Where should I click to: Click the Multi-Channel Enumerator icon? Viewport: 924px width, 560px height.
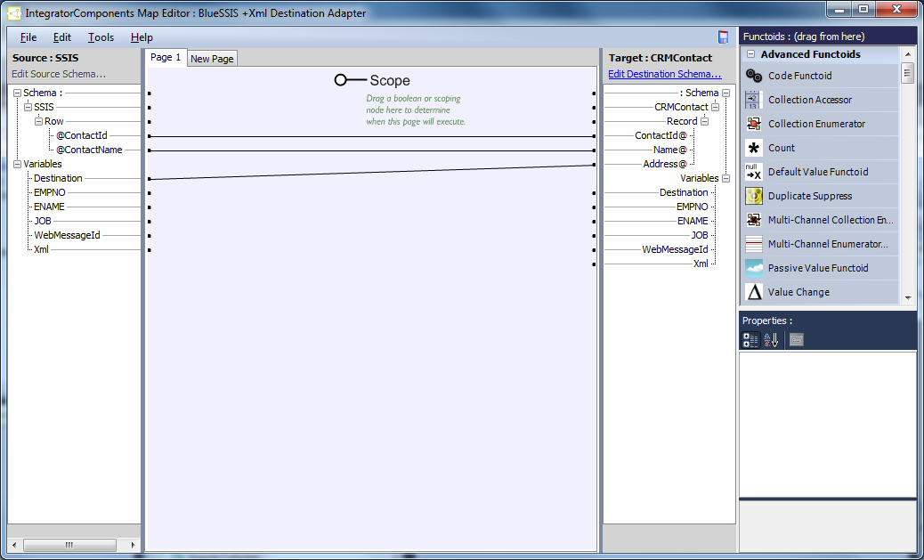tap(754, 244)
